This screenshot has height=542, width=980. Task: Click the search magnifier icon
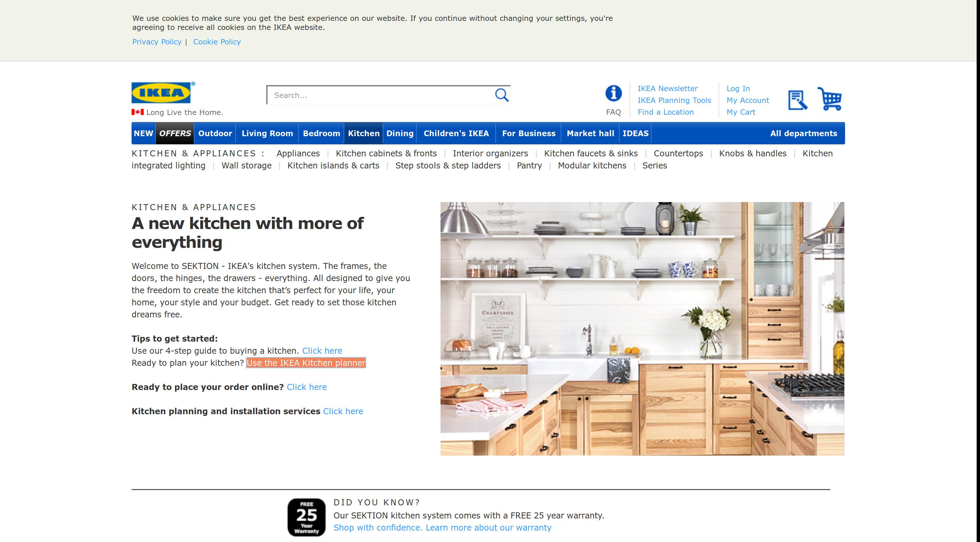[501, 95]
